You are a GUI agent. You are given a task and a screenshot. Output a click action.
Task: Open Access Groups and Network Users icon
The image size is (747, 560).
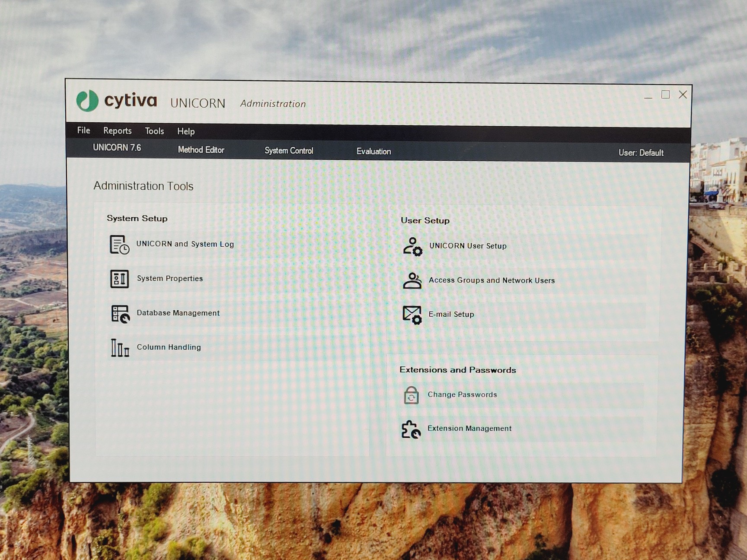(x=412, y=281)
